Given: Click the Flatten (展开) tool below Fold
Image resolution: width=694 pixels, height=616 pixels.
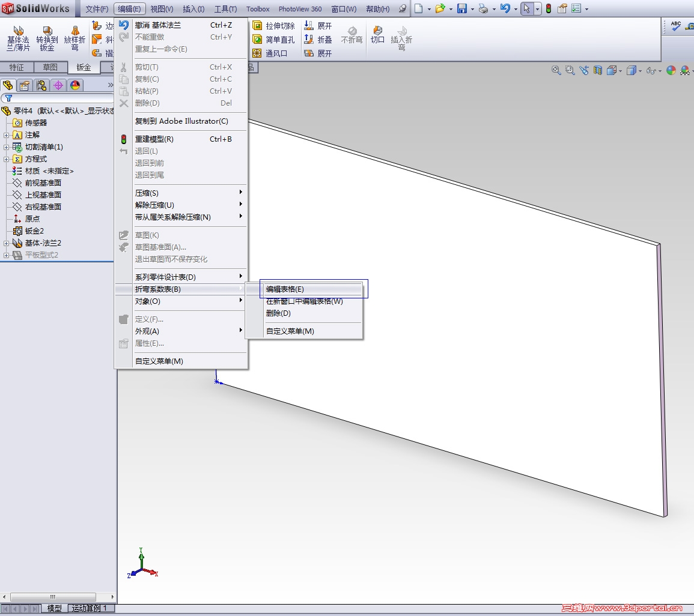Looking at the screenshot, I should tap(318, 53).
